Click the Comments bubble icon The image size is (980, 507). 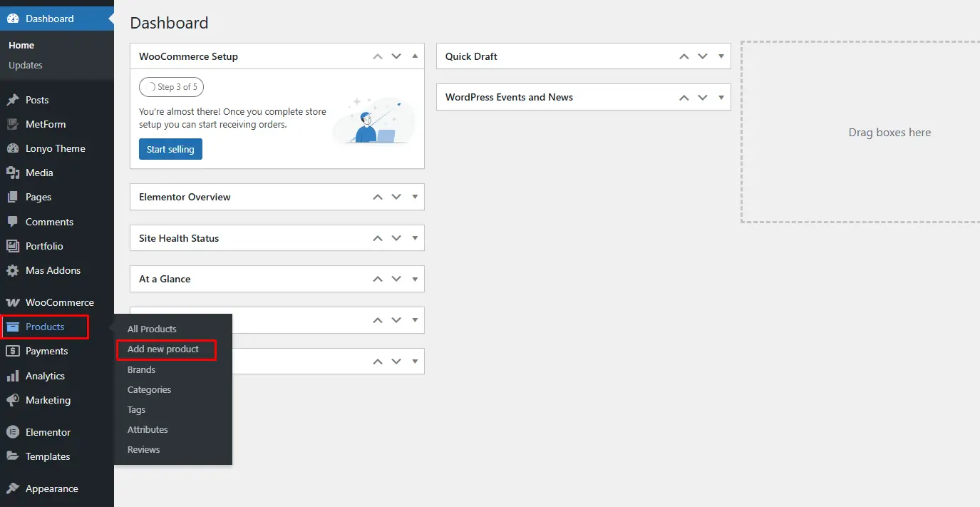[x=13, y=222]
